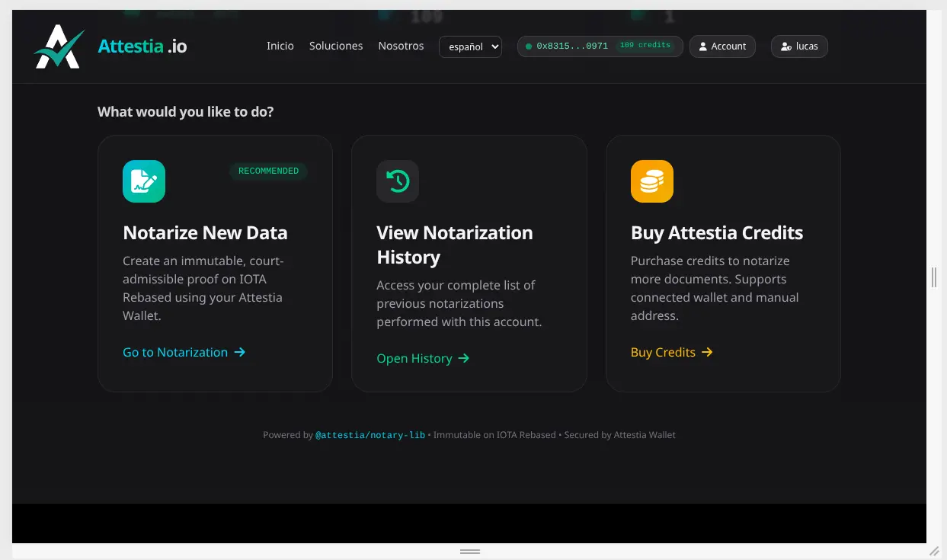The width and height of the screenshot is (947, 560).
Task: Click the Secured by Attestia Wallet footer text
Action: click(620, 435)
